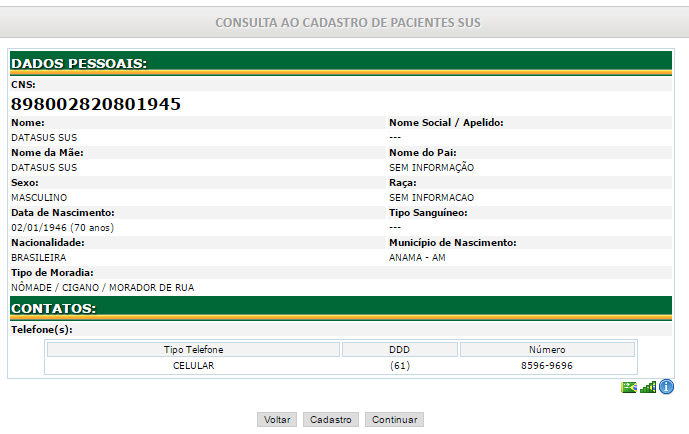
Task: Click the DADOS PESSOAIS section header
Action: [x=79, y=63]
